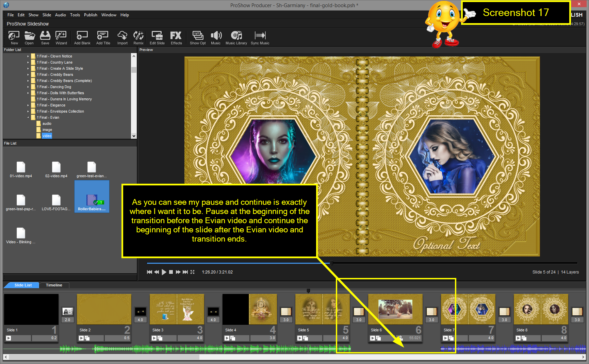Open the Tools menu
This screenshot has width=589, height=364.
(75, 15)
